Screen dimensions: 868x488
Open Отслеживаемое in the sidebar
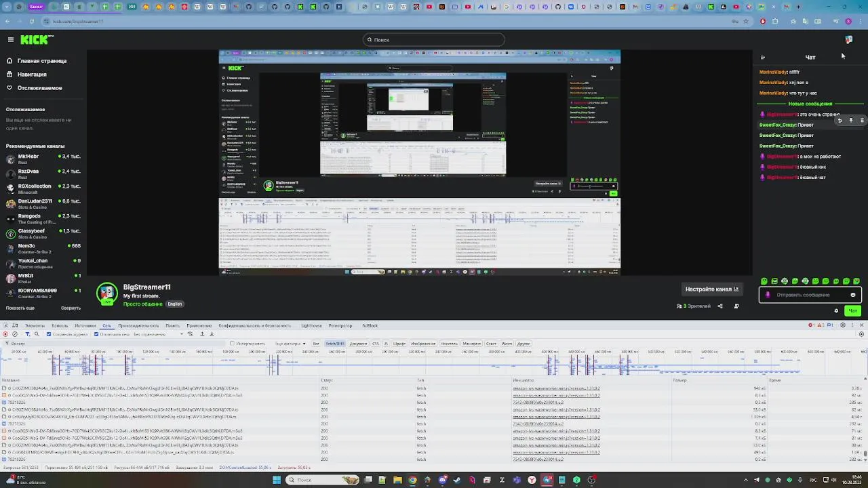click(x=34, y=88)
